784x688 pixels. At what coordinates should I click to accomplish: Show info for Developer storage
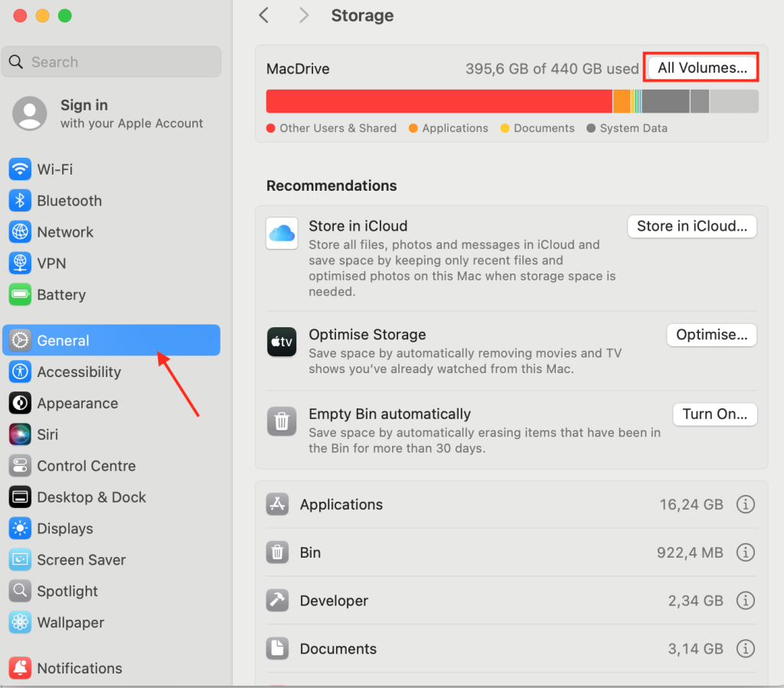(746, 601)
